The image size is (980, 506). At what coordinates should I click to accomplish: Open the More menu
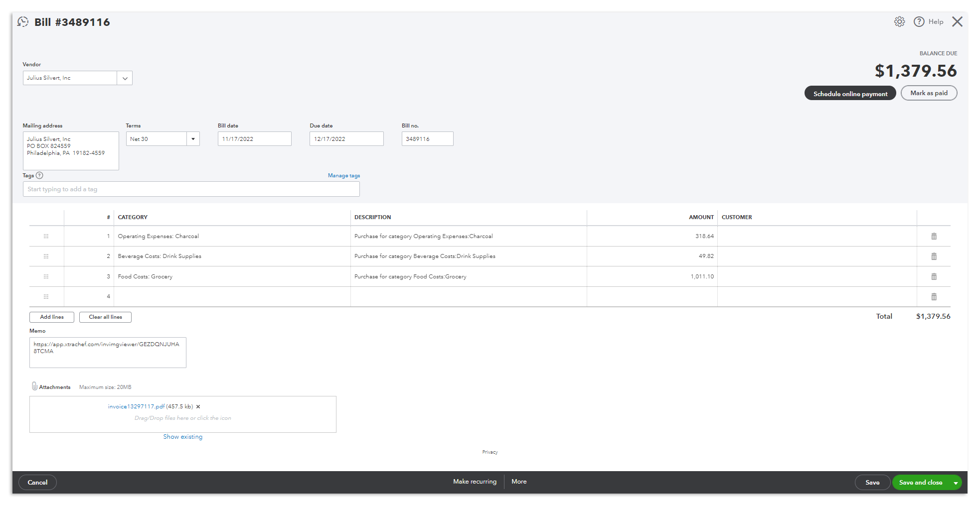[x=519, y=482]
